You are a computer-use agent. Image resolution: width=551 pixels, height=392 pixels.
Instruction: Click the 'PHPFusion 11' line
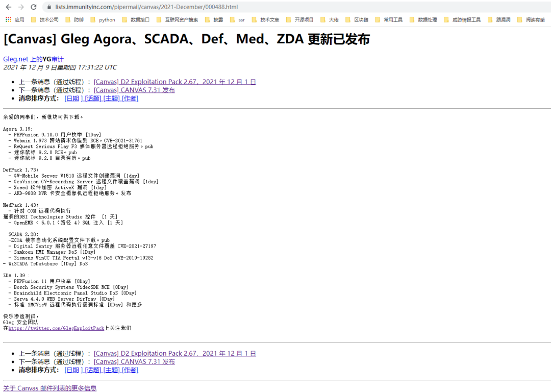tap(49, 281)
